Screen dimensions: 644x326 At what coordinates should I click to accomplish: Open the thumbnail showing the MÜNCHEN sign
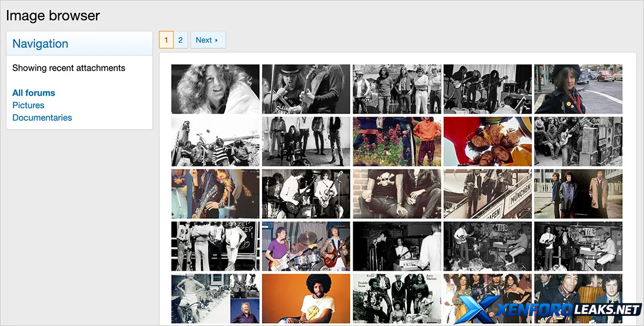coord(487,194)
